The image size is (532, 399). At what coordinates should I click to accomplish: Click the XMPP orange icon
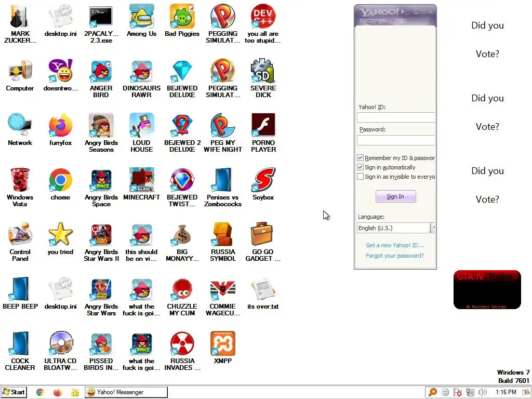pos(223,348)
